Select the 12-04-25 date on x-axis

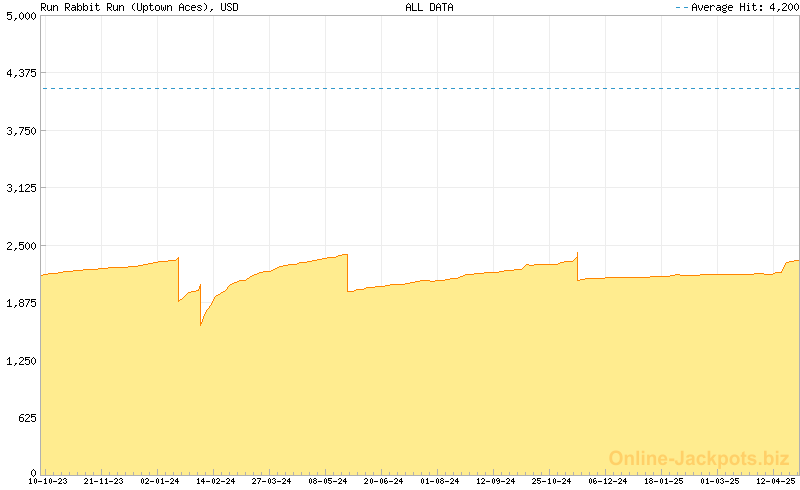[x=776, y=482]
